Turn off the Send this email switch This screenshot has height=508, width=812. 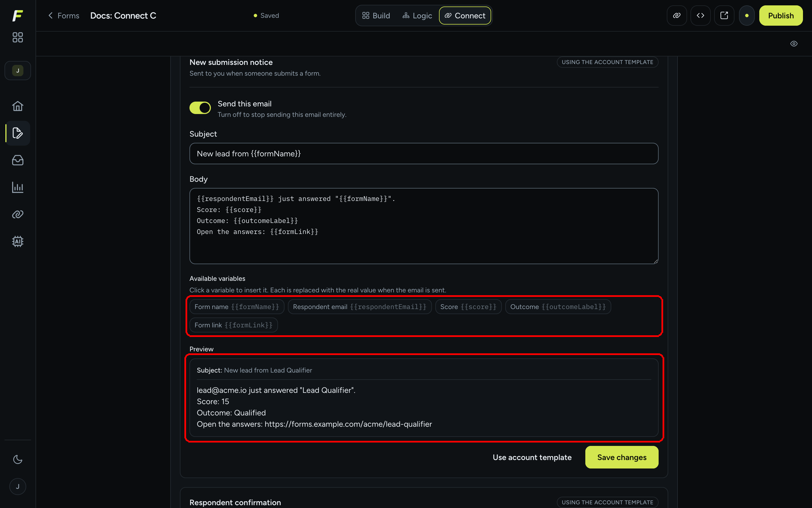[200, 108]
